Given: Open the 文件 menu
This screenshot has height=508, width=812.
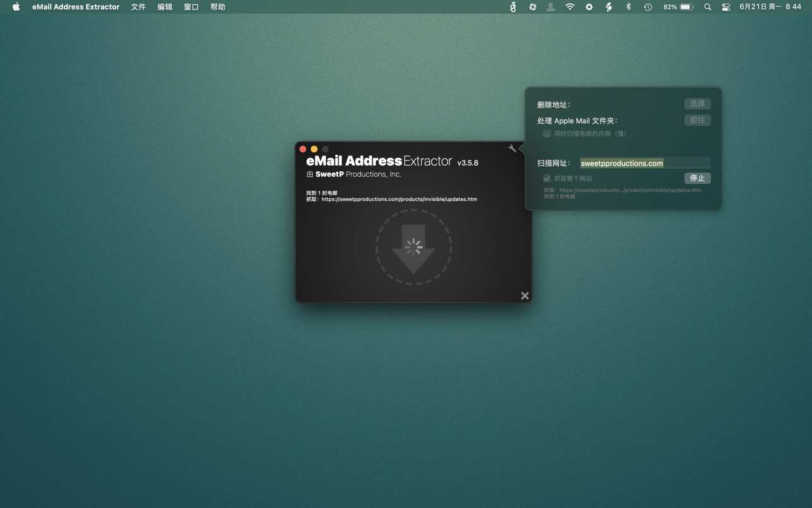Looking at the screenshot, I should click(138, 7).
